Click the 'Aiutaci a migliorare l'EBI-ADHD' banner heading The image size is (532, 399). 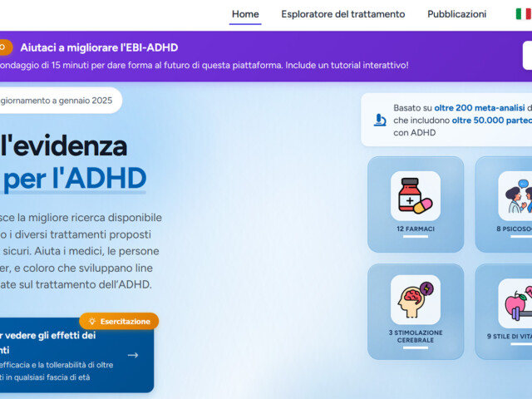[99, 47]
